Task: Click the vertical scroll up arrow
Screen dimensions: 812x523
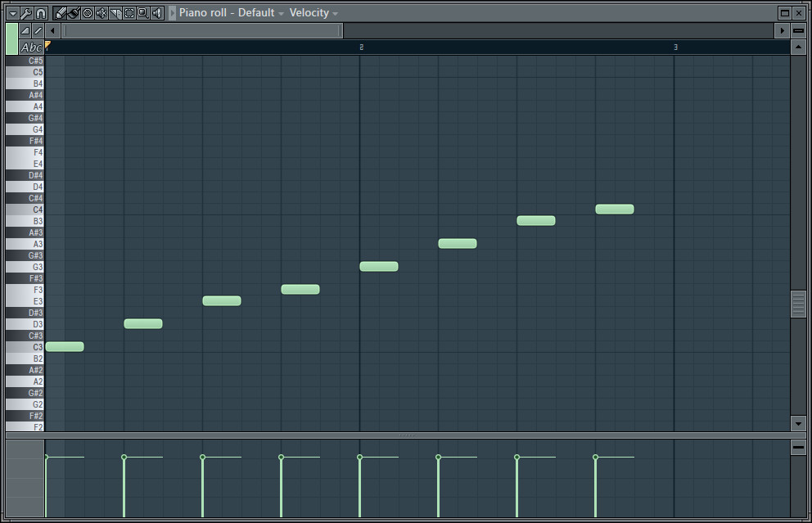Action: [x=798, y=47]
